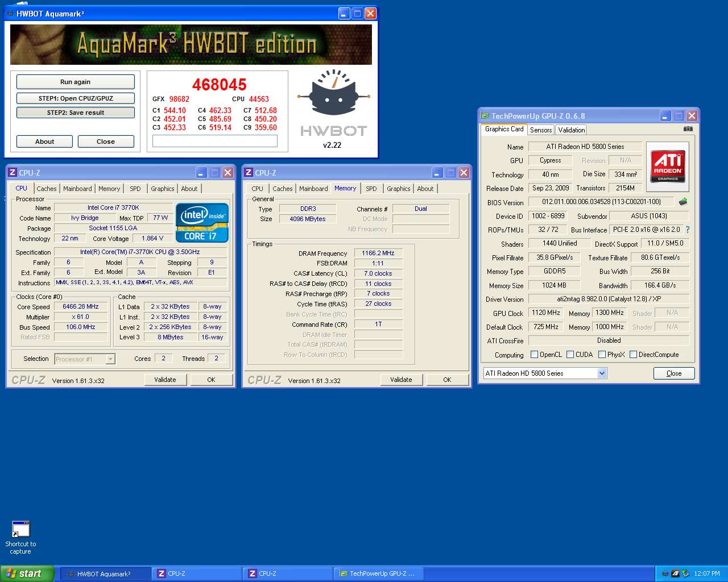This screenshot has width=728, height=582.
Task: Click the Intel Core i7 logo in CPU-Z
Action: pyautogui.click(x=202, y=222)
